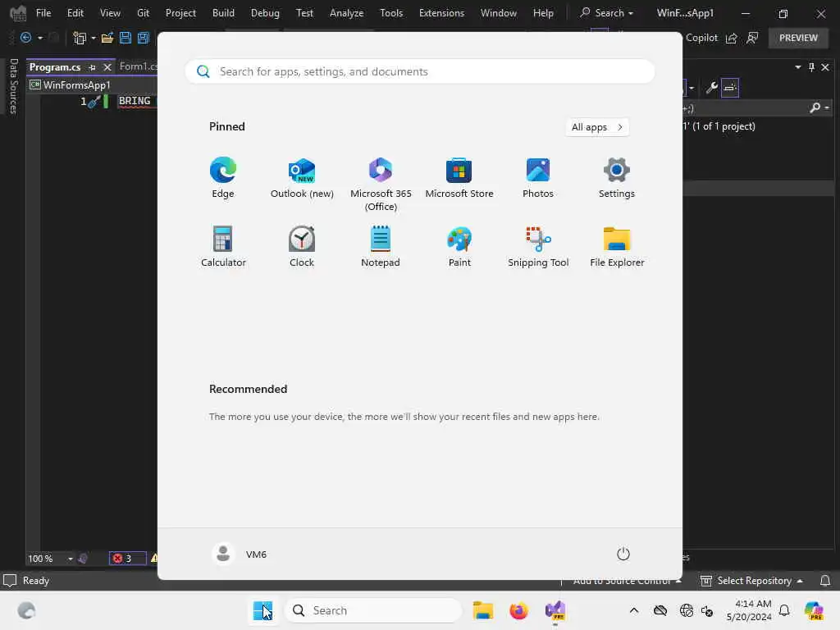Open Microsoft 365 (Office) app
Viewport: 840px width, 630px height.
coord(381,185)
